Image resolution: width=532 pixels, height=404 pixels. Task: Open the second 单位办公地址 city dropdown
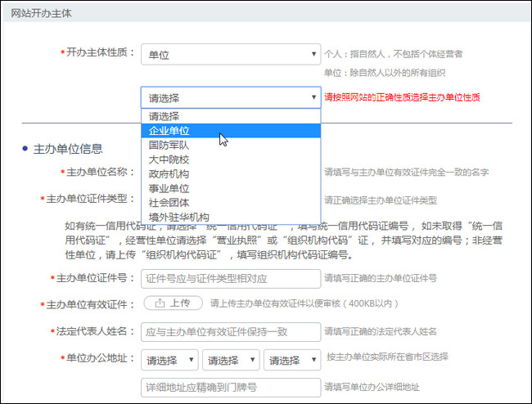[x=231, y=360]
